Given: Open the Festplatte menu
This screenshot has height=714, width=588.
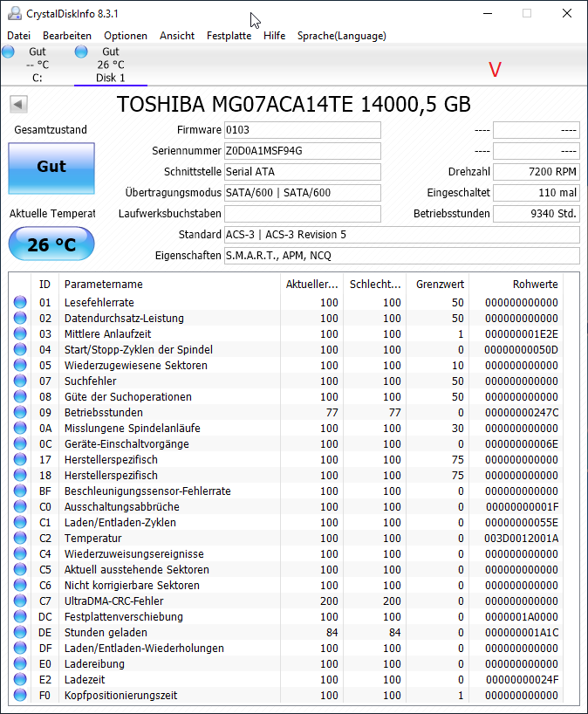Looking at the screenshot, I should pyautogui.click(x=229, y=36).
